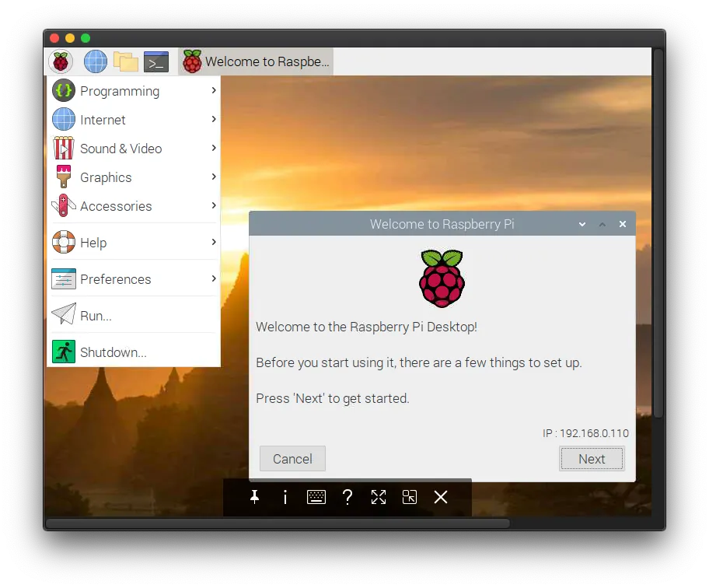The image size is (709, 588).
Task: Open the keyboard icon in viewer toolbar
Action: (316, 497)
